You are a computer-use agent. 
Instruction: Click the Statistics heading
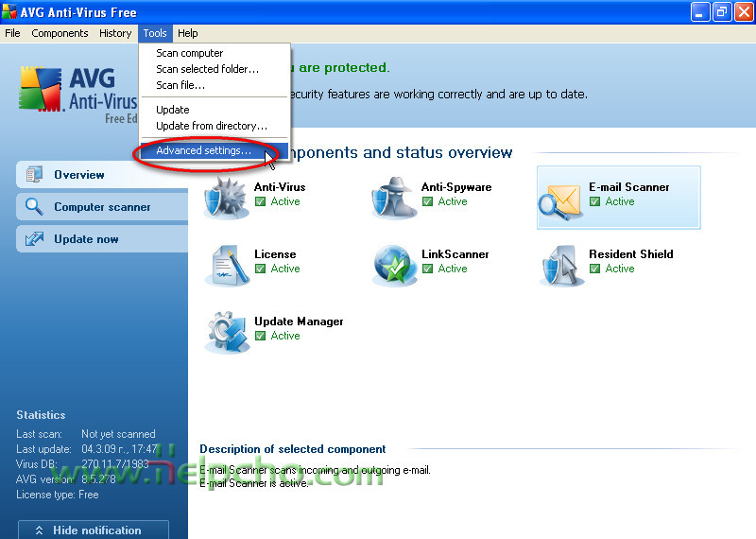pyautogui.click(x=41, y=415)
